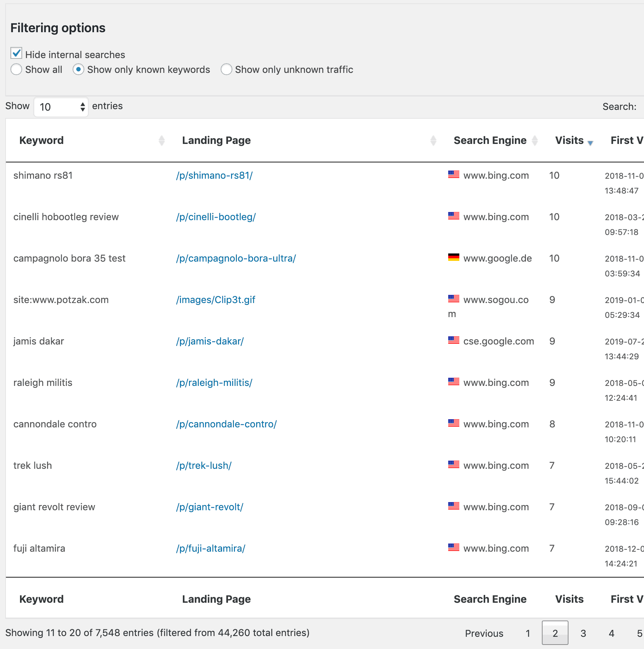Open /images/Clip3t.gif link
644x649 pixels.
click(x=215, y=300)
